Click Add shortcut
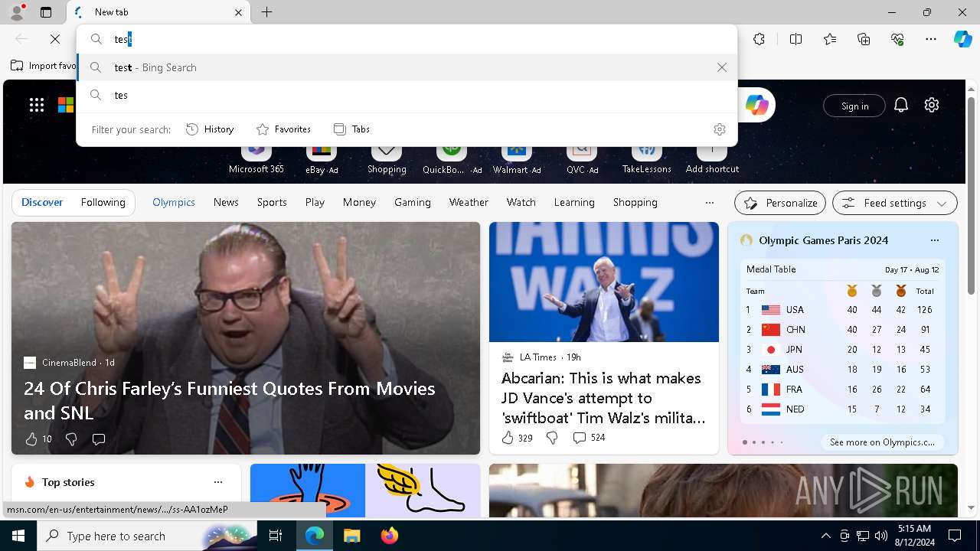Screen dimensions: 980x551 (712, 159)
